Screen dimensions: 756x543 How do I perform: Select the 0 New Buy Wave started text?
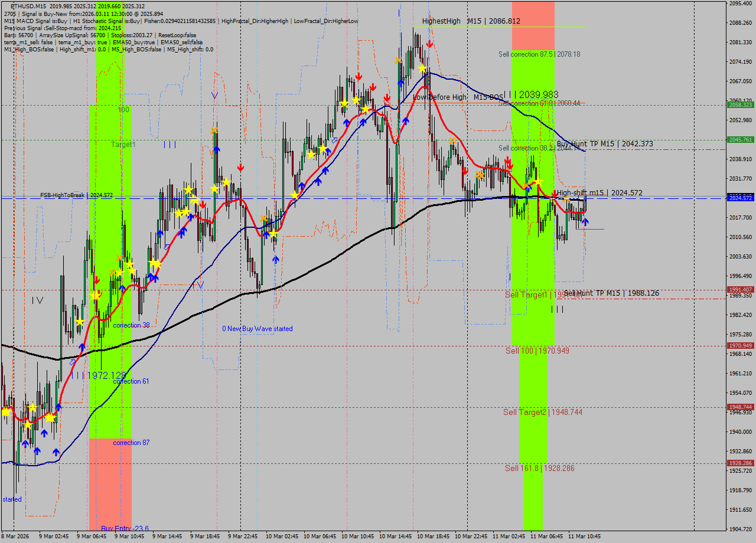[257, 329]
